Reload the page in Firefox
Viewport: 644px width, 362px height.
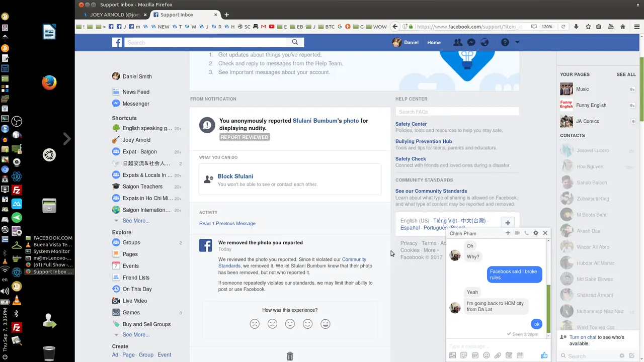[563, 27]
